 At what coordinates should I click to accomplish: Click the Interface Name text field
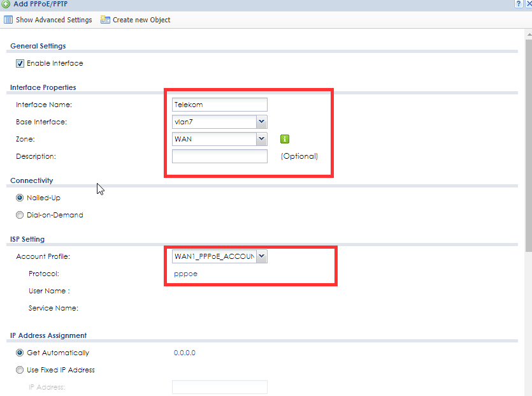tap(219, 105)
